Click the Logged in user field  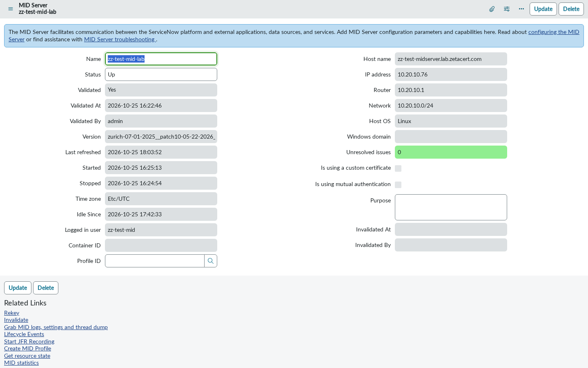pyautogui.click(x=161, y=230)
